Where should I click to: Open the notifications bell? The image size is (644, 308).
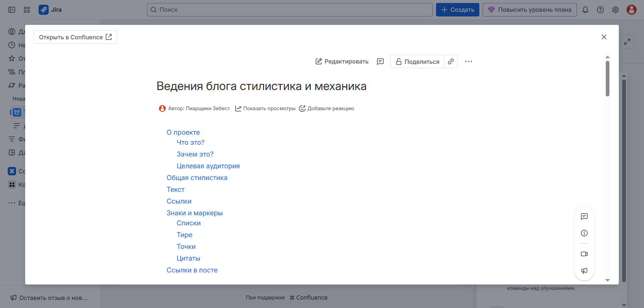[x=585, y=10]
